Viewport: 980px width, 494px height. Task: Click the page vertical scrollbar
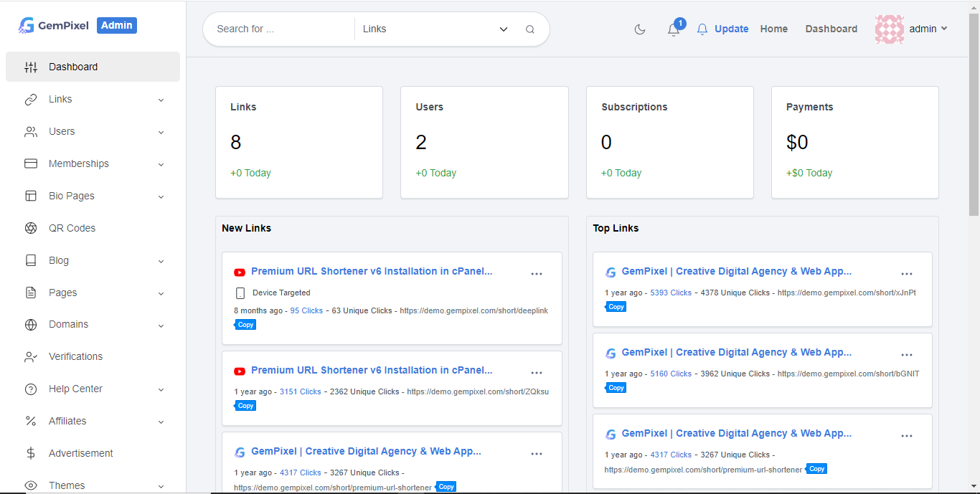pos(974,115)
